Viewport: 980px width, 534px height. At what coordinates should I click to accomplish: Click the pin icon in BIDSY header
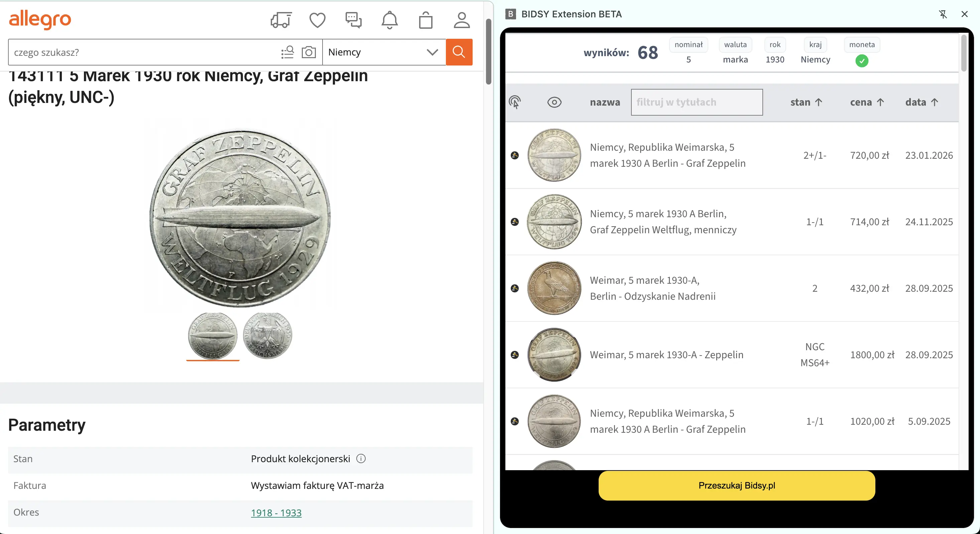pyautogui.click(x=942, y=14)
